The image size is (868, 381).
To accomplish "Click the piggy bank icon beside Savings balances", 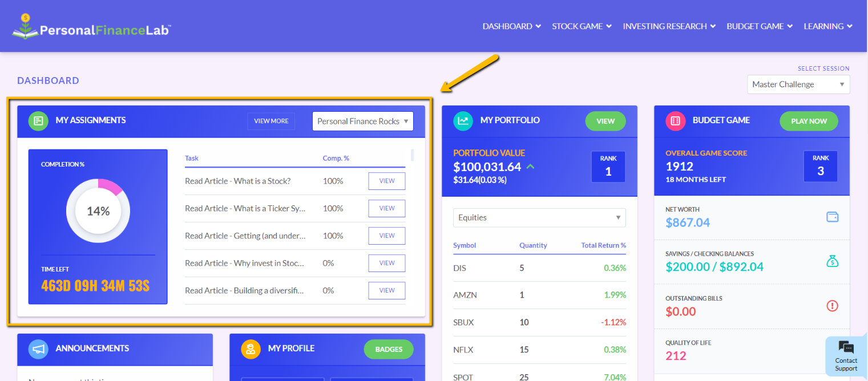I will (832, 261).
